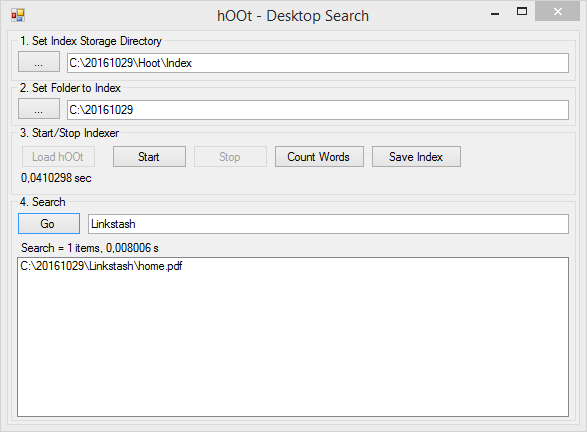Screen dimensions: 587x432
Task: Click the indexer elapsed time label
Action: 56,178
